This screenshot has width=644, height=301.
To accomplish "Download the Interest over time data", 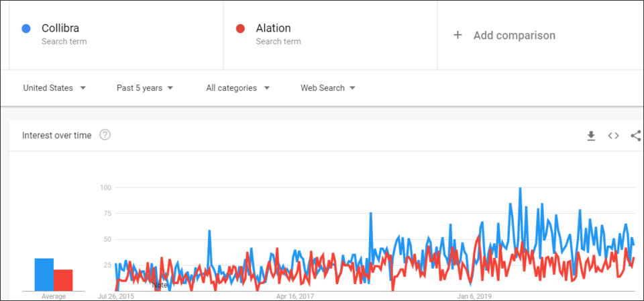I will pos(591,136).
